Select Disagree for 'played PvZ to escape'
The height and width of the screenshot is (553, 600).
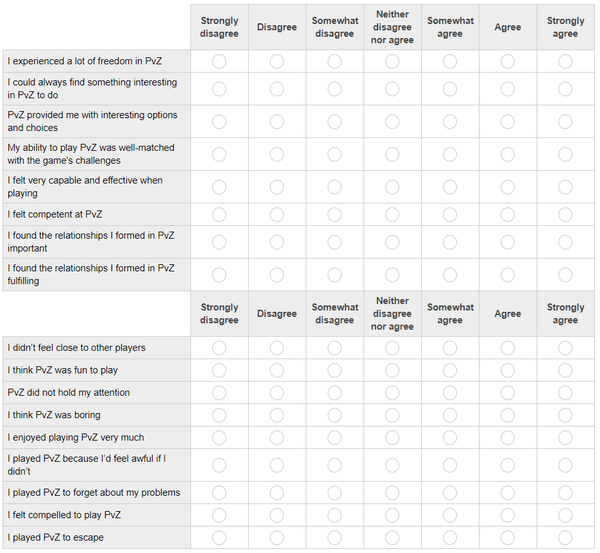(277, 538)
